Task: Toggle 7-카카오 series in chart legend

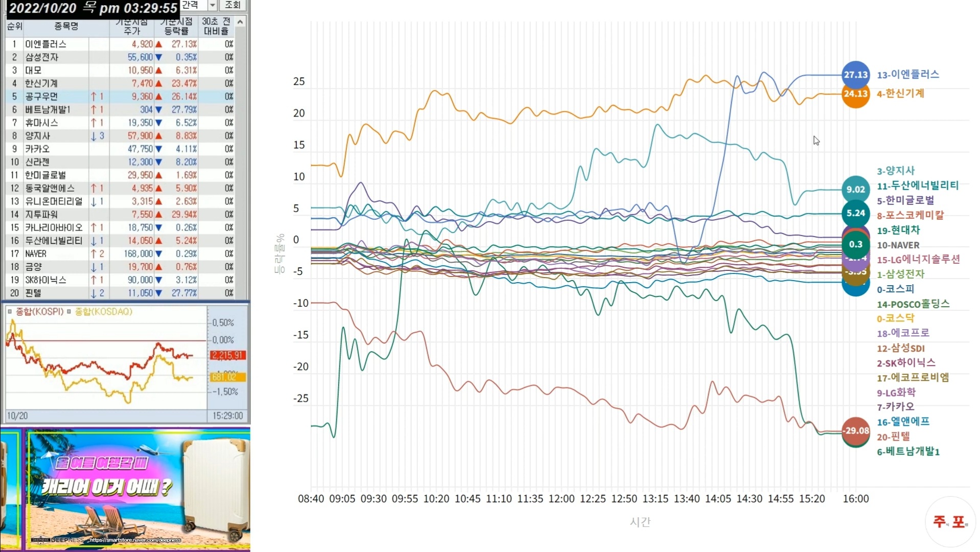Action: pyautogui.click(x=895, y=407)
